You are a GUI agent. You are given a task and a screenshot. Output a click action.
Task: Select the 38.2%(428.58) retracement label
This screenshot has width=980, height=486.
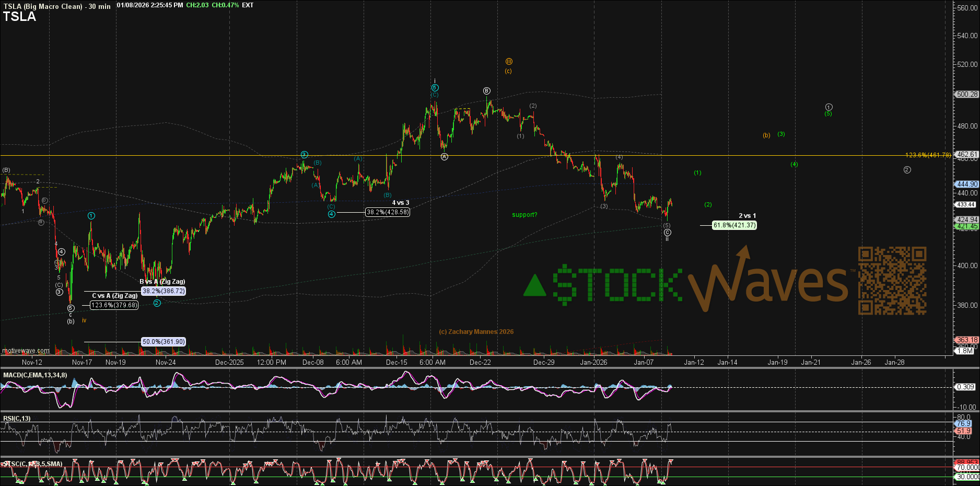(x=387, y=212)
